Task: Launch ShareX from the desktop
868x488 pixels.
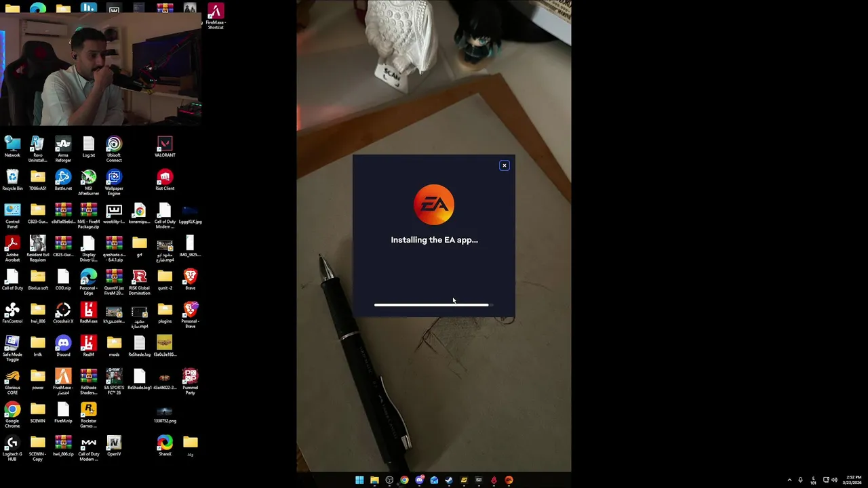Action: tap(165, 446)
